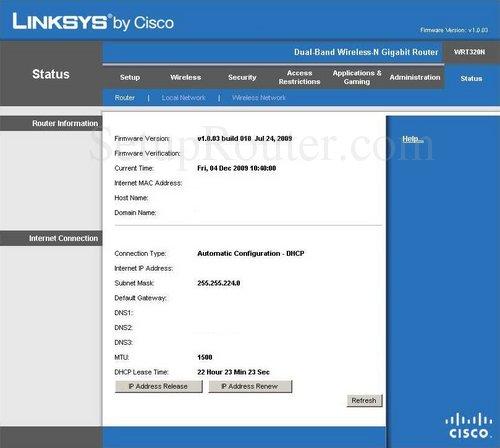Switch to the Wireless tab

[186, 77]
